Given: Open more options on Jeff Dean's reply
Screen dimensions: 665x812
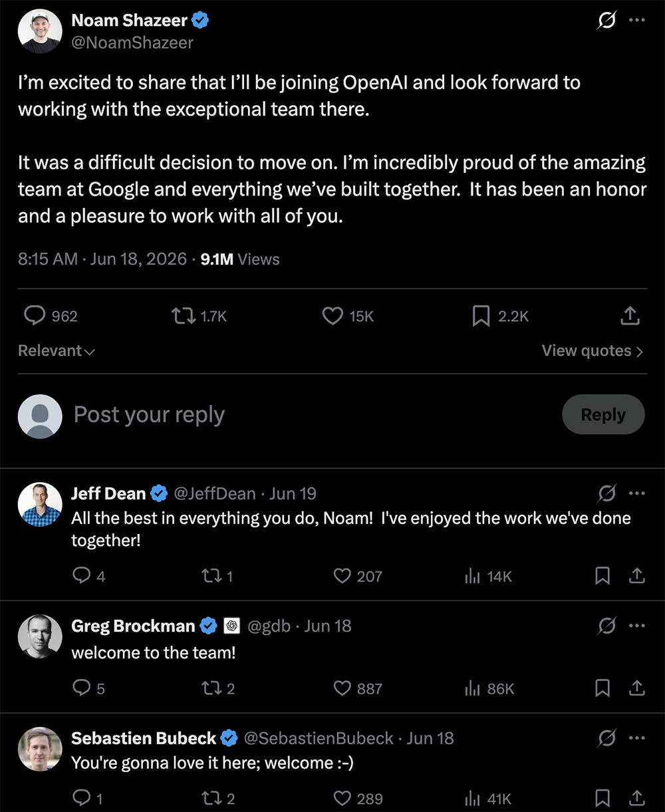Looking at the screenshot, I should click(x=637, y=493).
